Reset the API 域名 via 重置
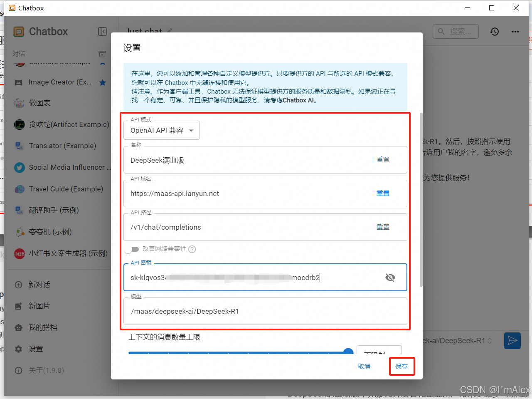Viewport: 532px width, 399px height. click(383, 193)
